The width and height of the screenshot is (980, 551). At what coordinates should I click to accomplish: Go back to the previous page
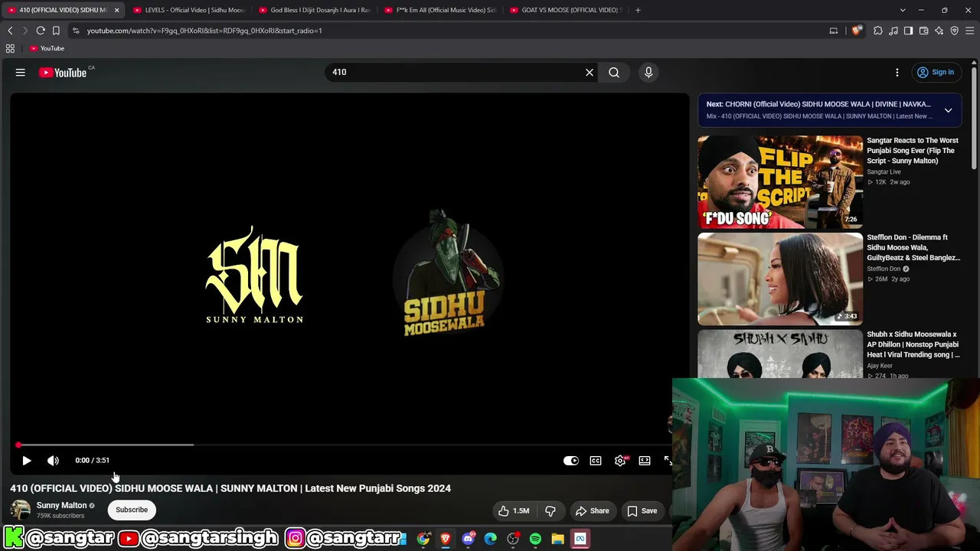pyautogui.click(x=10, y=31)
